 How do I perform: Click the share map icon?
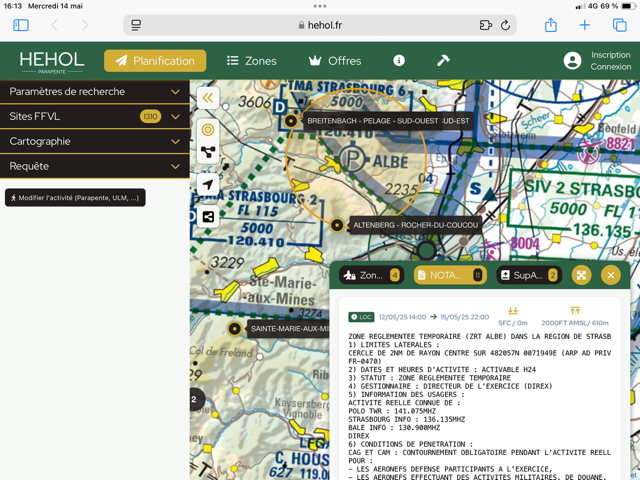tap(208, 216)
